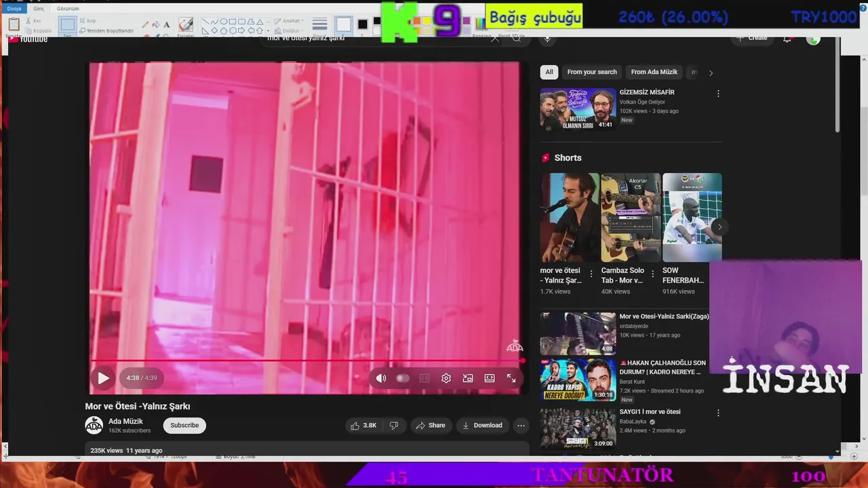Click the red video progress bar

click(307, 361)
